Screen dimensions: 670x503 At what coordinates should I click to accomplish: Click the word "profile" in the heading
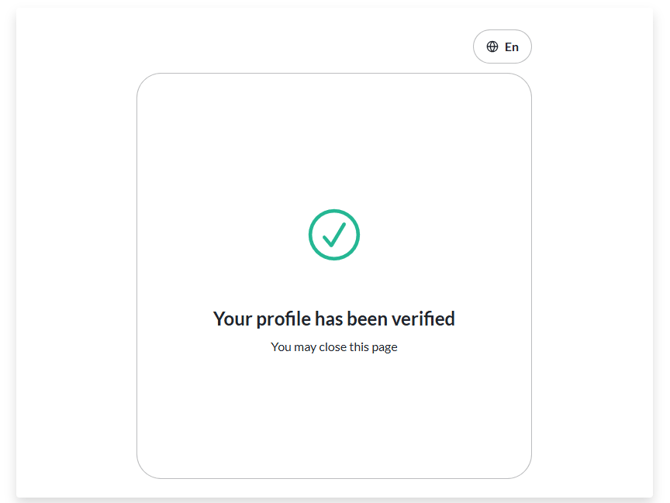283,319
